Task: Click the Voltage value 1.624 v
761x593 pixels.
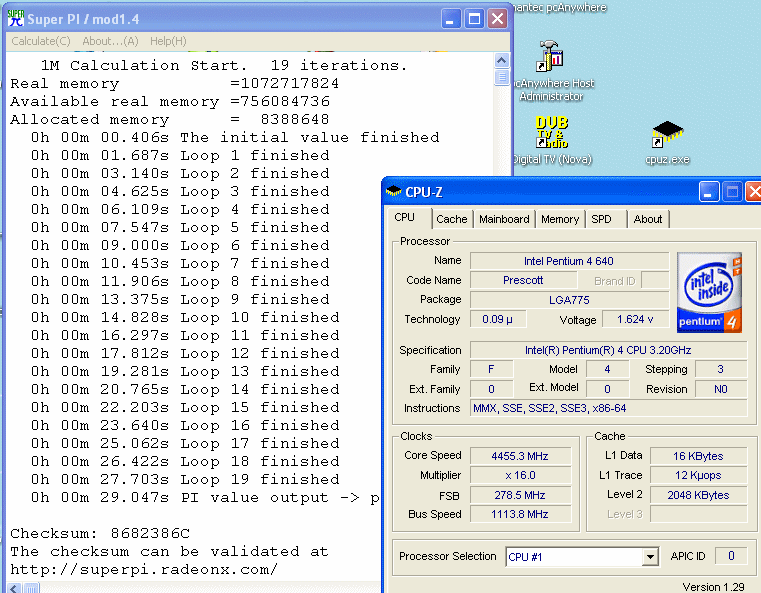Action: [x=635, y=319]
